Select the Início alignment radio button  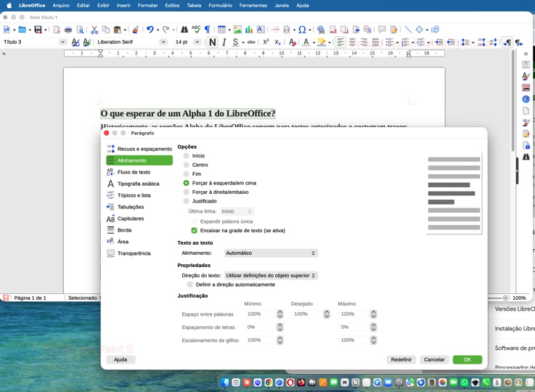tap(186, 156)
